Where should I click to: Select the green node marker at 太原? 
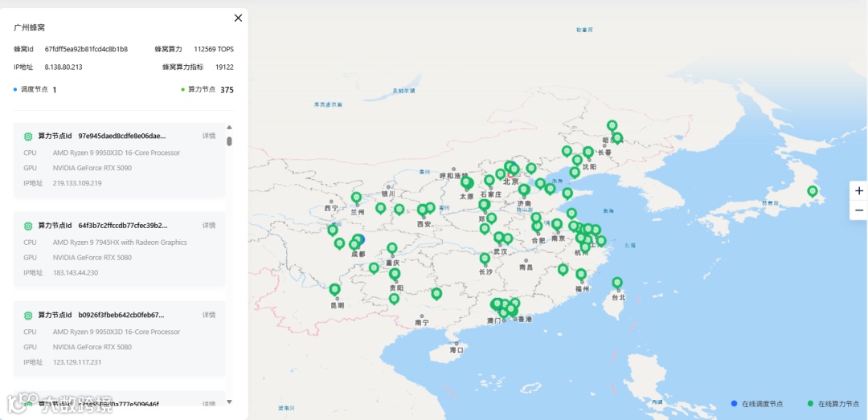(466, 182)
